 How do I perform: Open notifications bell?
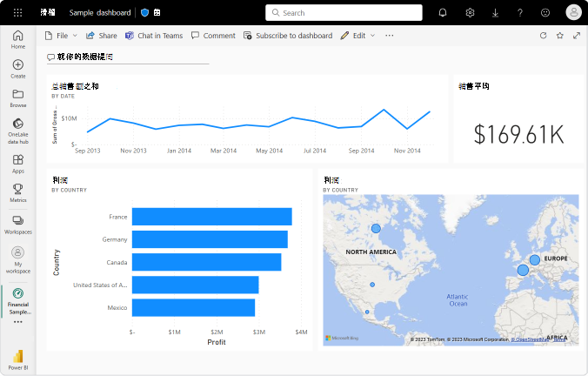tap(443, 13)
